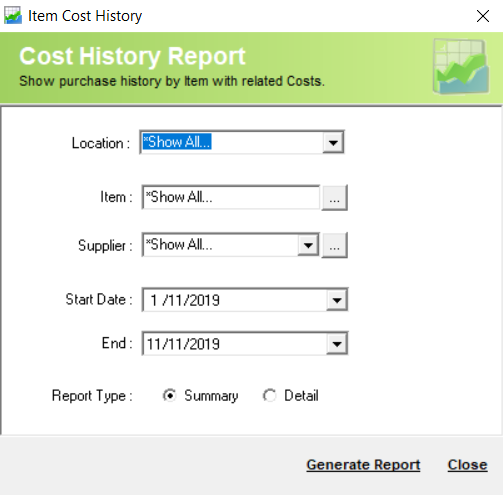Expand the Supplier dropdown arrow

tap(308, 245)
